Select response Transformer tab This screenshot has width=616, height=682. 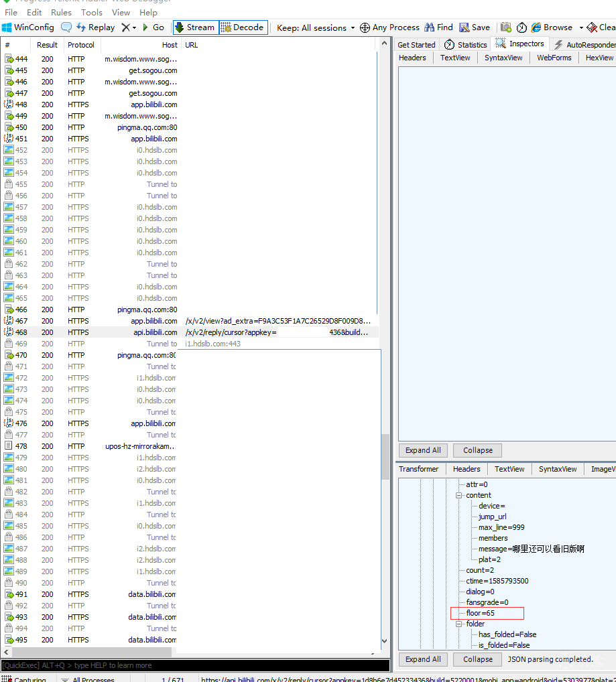pos(419,469)
